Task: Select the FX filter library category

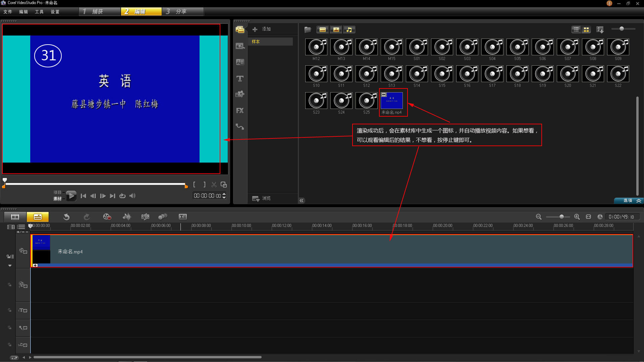Action: 240,111
